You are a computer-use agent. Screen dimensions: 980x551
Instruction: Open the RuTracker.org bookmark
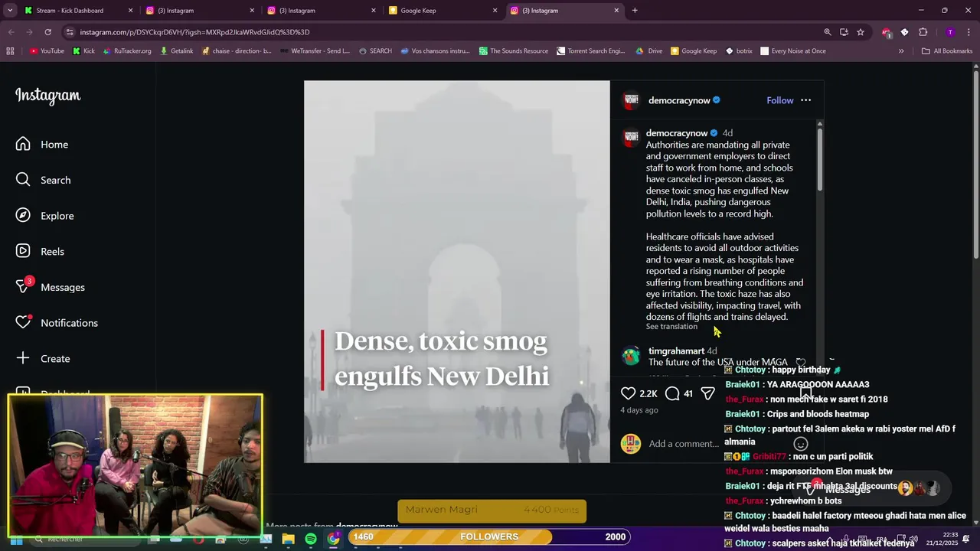(126, 51)
